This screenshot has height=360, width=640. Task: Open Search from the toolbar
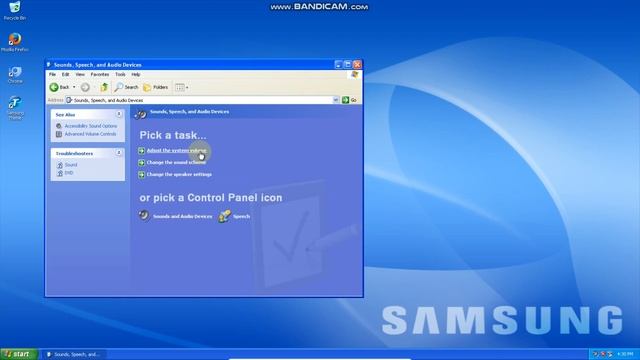click(x=127, y=87)
